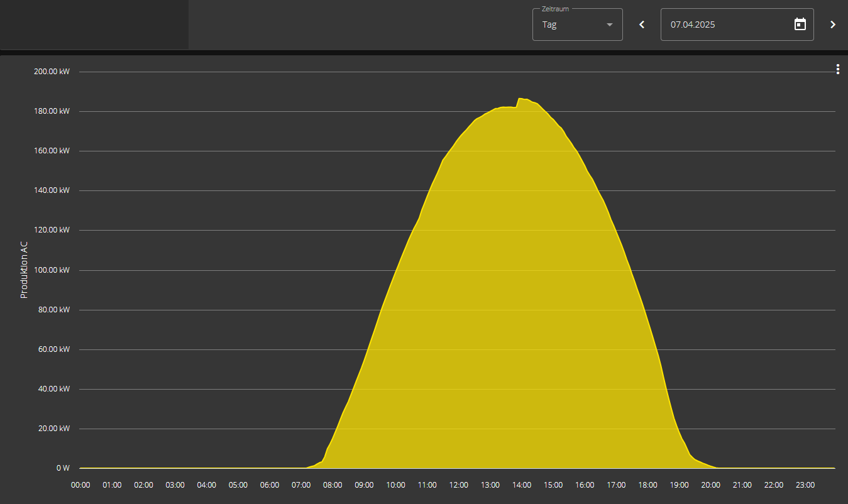The image size is (848, 504).
Task: Click the 18:00 time label
Action: (x=647, y=485)
